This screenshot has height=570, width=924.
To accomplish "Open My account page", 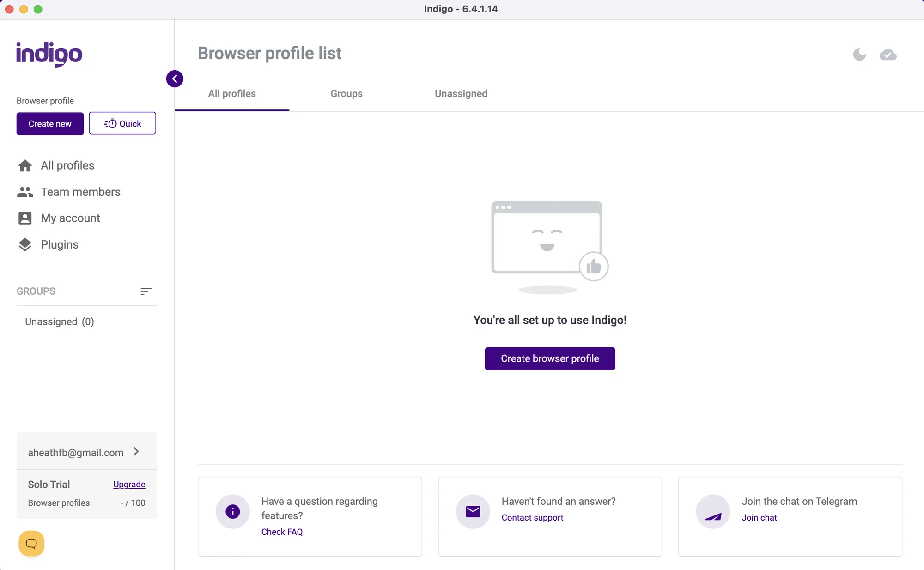I will click(70, 218).
